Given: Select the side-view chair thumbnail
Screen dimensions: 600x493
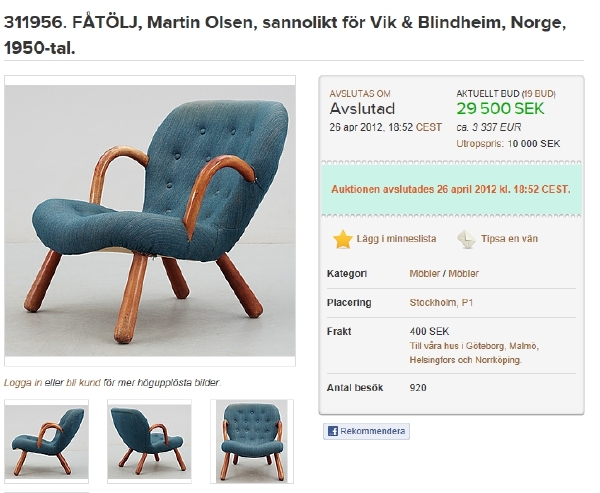Looking at the screenshot, I should click(46, 441).
